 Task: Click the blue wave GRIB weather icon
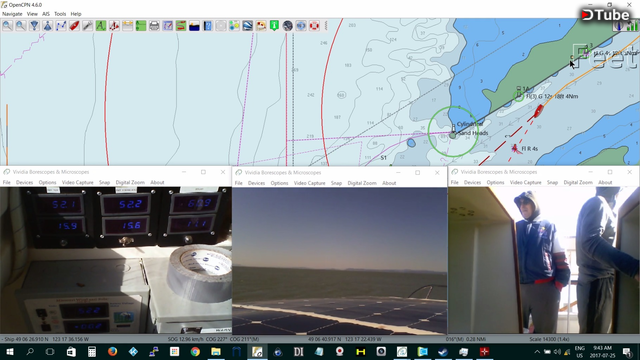tap(247, 26)
